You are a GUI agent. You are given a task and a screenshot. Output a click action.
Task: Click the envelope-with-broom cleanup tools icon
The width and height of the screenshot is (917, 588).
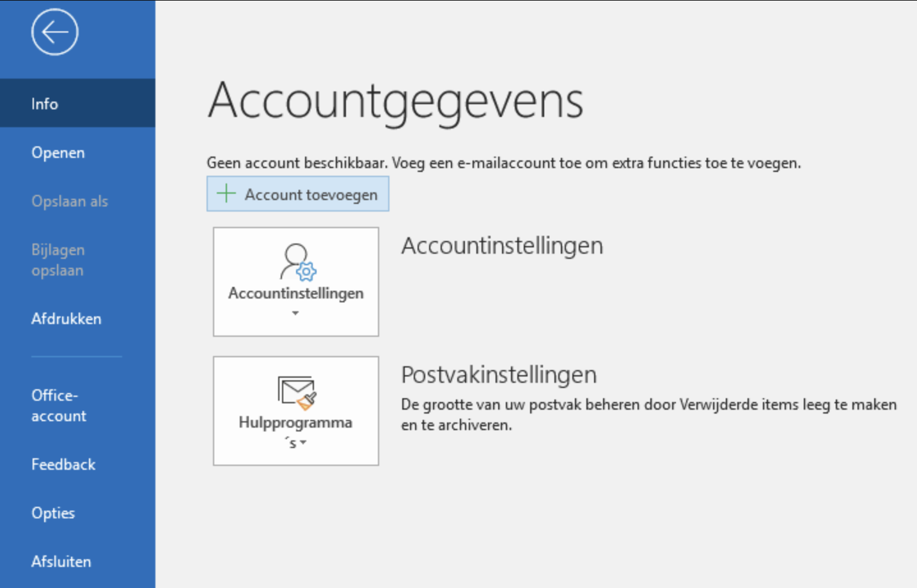point(295,393)
